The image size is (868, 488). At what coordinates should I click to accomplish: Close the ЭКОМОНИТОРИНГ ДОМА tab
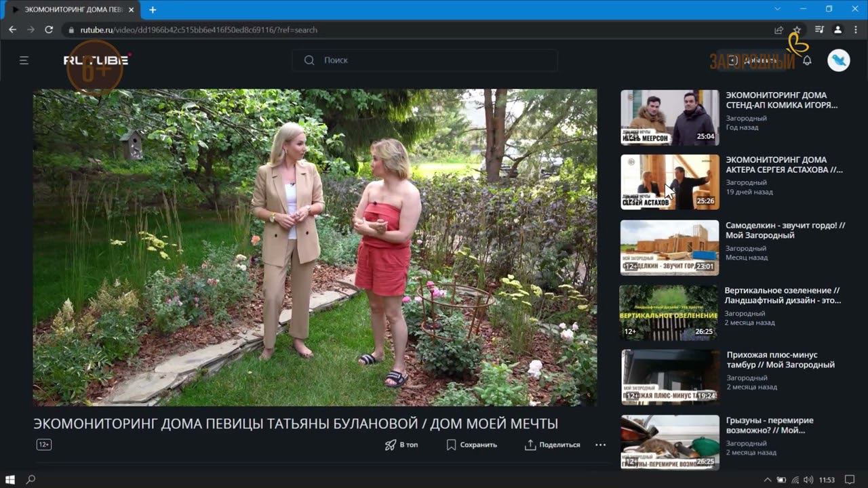132,9
